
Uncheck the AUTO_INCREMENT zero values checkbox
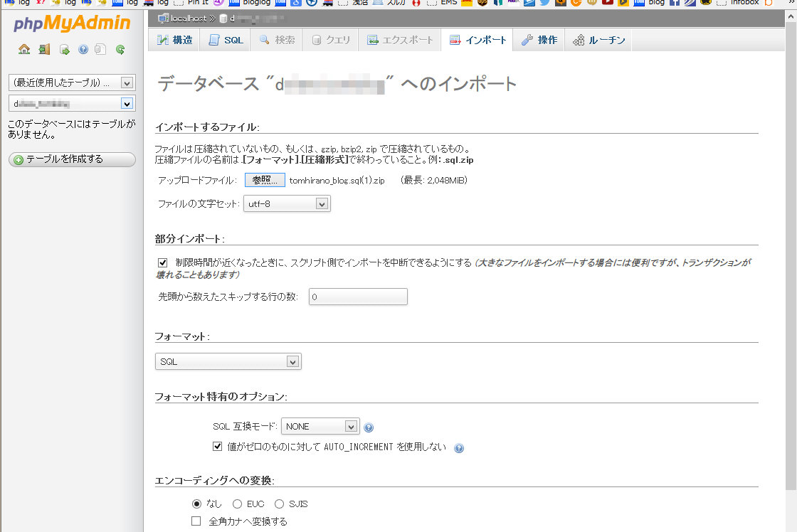pos(218,447)
